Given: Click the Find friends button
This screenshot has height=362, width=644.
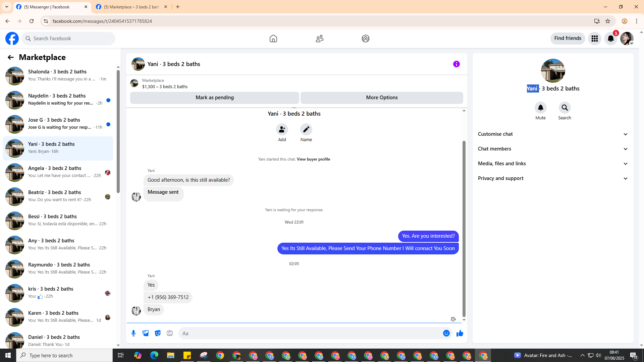Looking at the screenshot, I should click(568, 39).
